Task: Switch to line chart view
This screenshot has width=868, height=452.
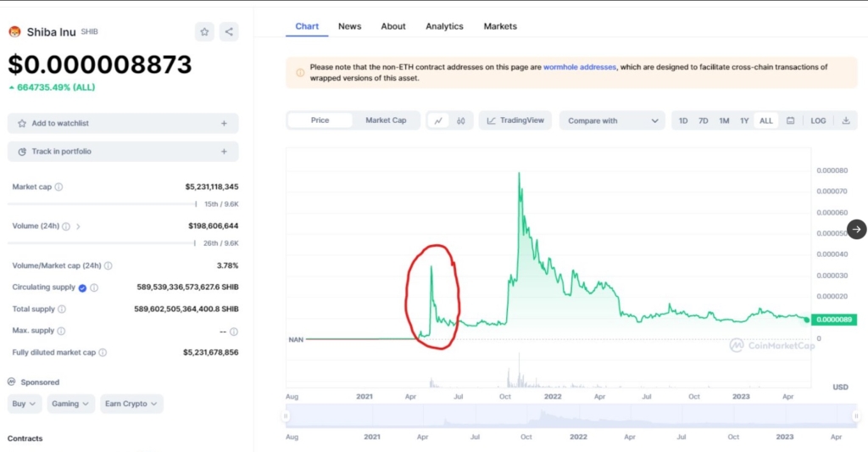Action: (438, 120)
